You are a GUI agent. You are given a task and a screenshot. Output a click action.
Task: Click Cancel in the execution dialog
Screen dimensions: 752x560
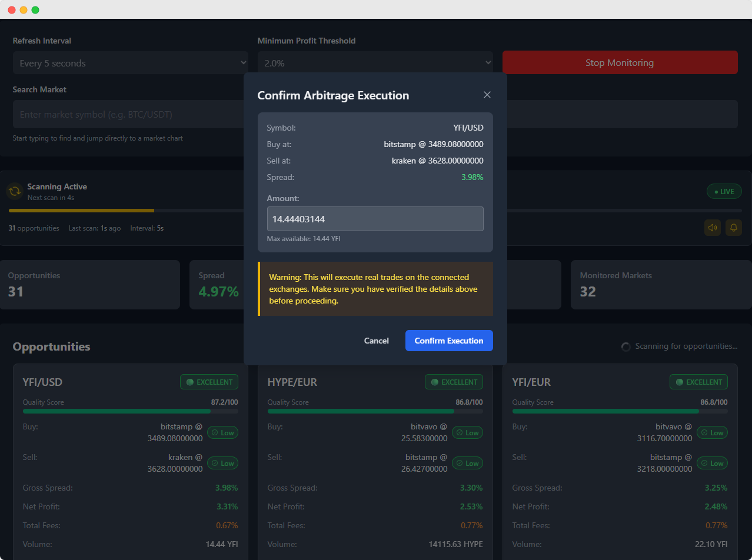(376, 341)
